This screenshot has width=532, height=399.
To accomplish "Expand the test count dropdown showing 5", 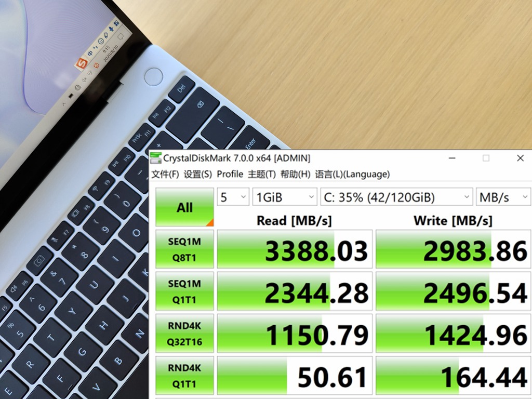I will (233, 197).
